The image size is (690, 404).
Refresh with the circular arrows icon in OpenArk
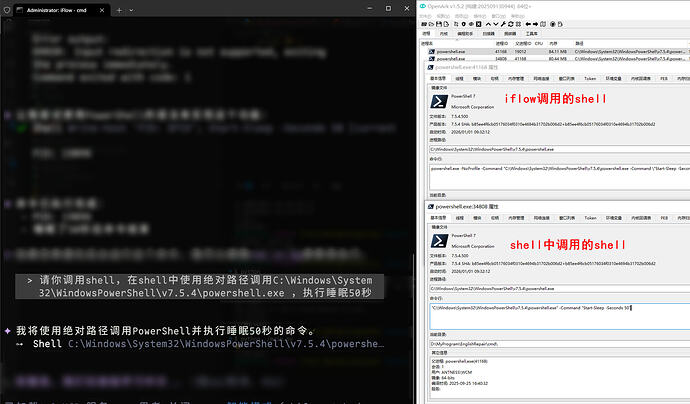pos(510,24)
